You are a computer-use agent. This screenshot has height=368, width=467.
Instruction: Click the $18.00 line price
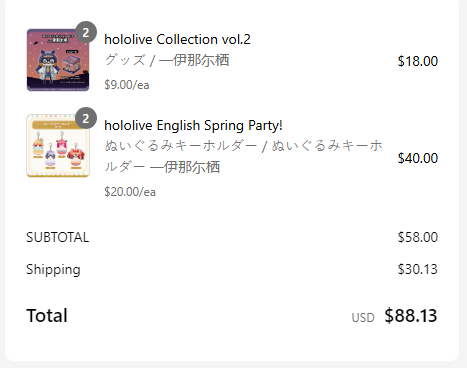click(418, 61)
